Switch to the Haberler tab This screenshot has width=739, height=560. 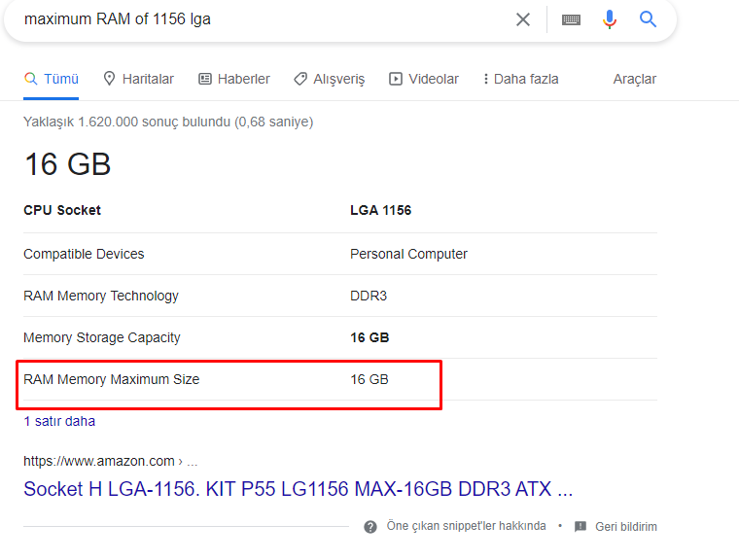tap(234, 79)
